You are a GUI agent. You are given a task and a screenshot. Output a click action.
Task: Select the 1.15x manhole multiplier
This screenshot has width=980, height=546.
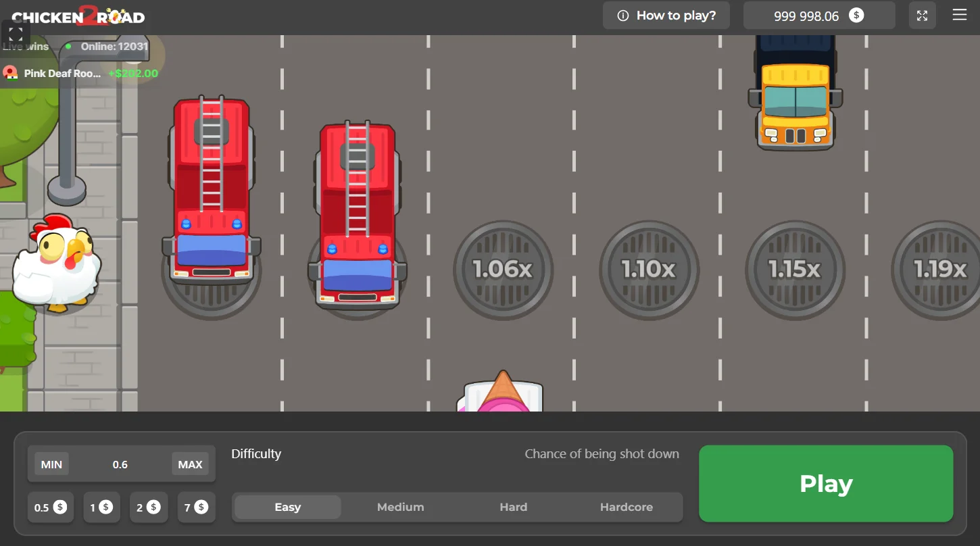795,270
